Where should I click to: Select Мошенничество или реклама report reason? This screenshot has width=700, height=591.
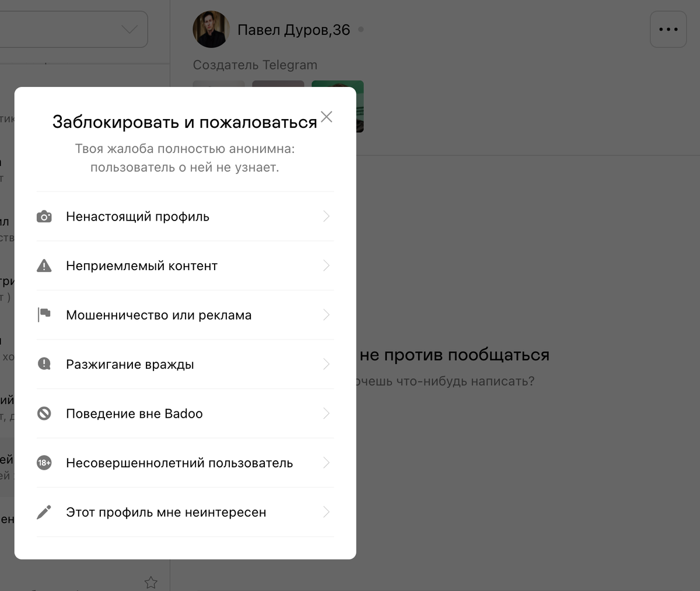[x=185, y=315]
